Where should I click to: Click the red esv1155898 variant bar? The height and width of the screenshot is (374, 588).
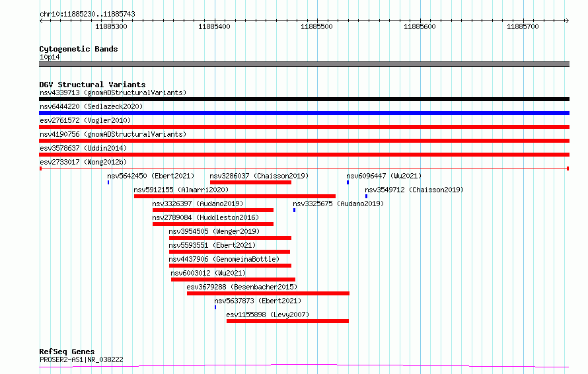[287, 321]
